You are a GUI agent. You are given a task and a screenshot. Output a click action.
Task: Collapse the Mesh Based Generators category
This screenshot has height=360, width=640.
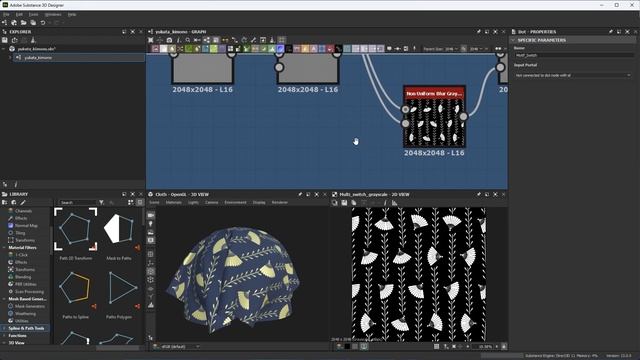coord(4,299)
